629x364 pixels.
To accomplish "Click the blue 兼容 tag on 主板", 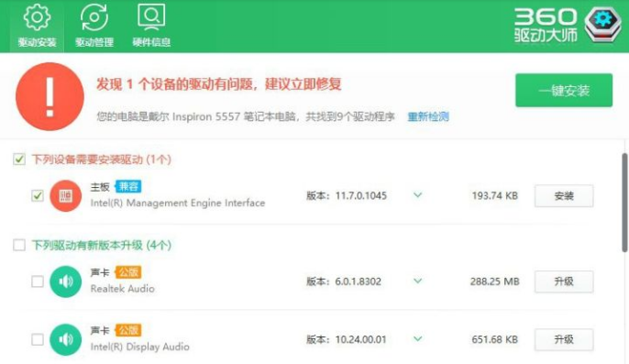I will point(128,186).
